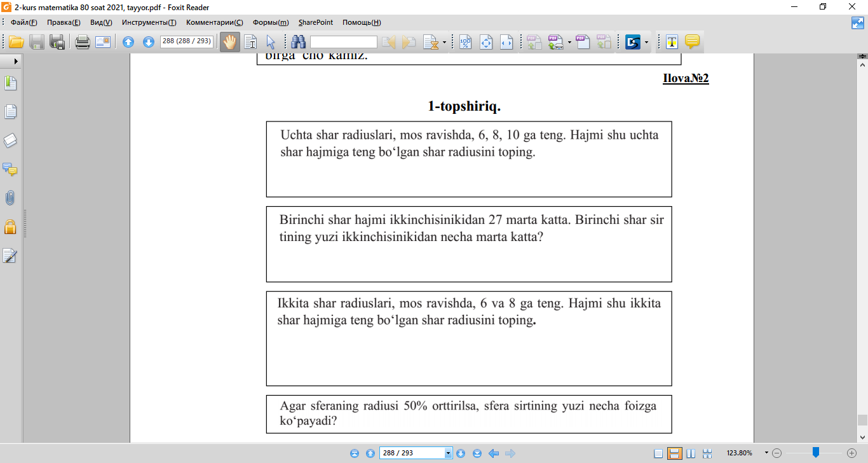
Task: Open search options dropdown arrow
Action: 444,43
